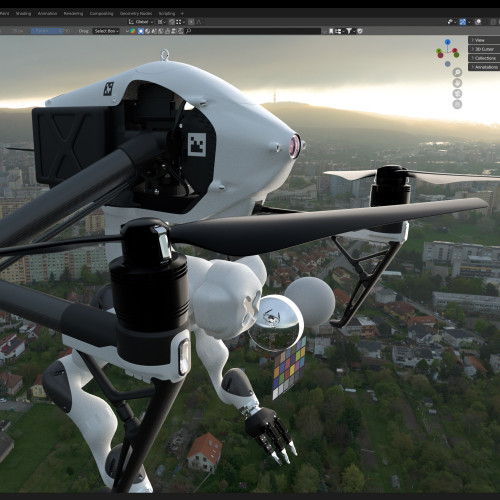Toggle camera view gizmo button
Screen dimensions: 500x500
point(457,93)
